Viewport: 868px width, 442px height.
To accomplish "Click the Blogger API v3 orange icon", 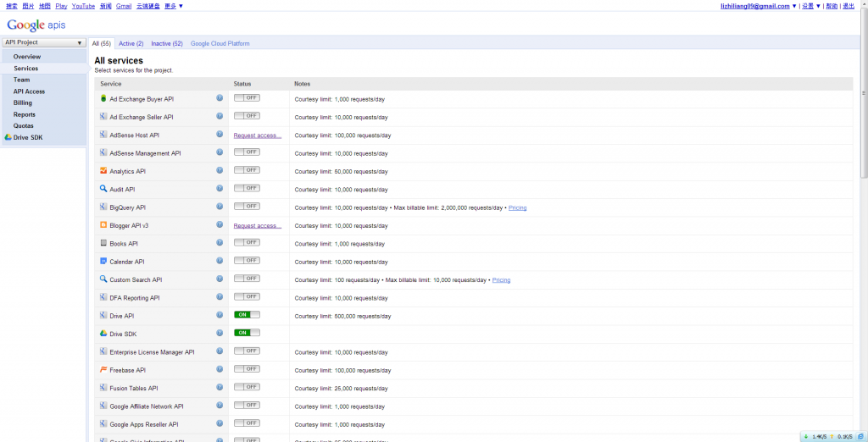I will (103, 224).
